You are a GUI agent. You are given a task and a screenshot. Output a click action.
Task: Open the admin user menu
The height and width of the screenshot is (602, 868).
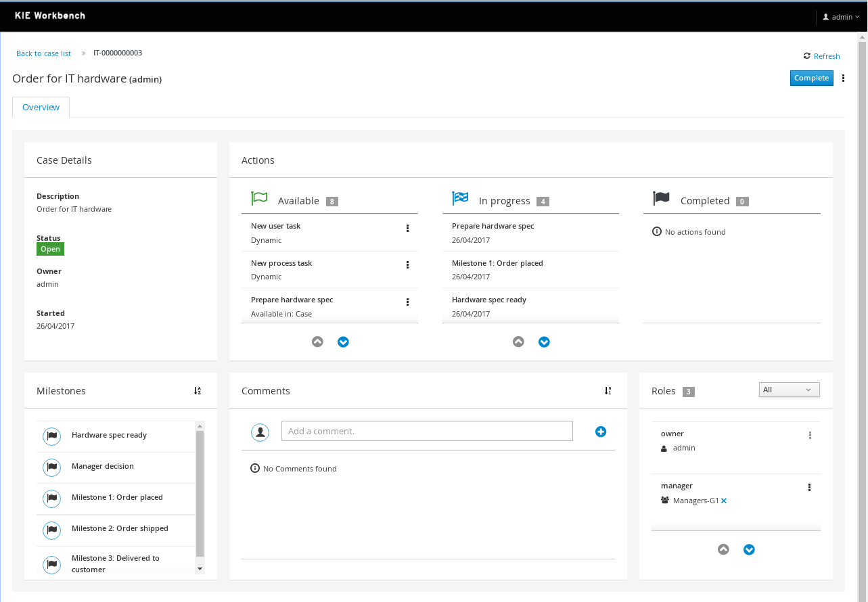841,17
